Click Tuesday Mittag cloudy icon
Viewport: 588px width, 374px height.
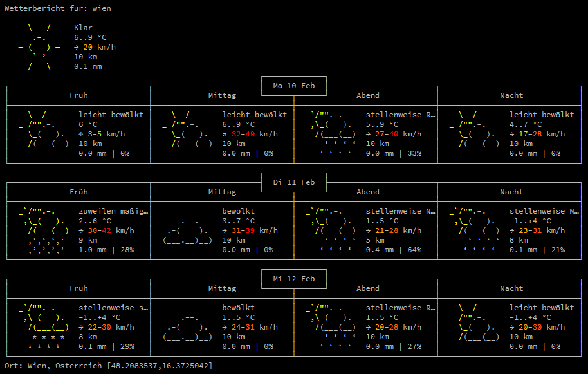pos(187,230)
